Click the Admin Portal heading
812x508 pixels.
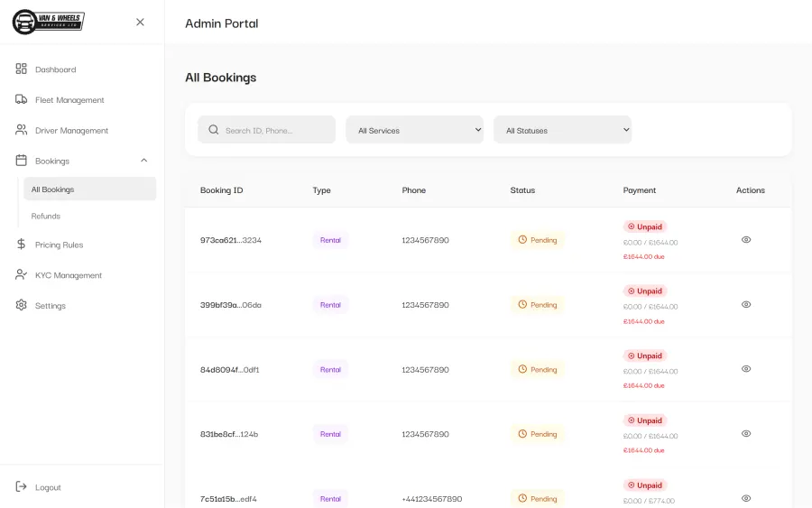[x=222, y=23]
